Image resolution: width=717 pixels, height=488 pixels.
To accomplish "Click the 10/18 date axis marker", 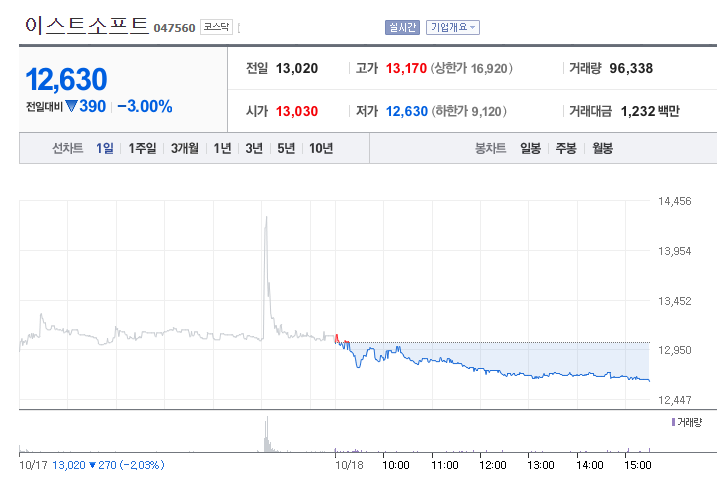I will [349, 465].
